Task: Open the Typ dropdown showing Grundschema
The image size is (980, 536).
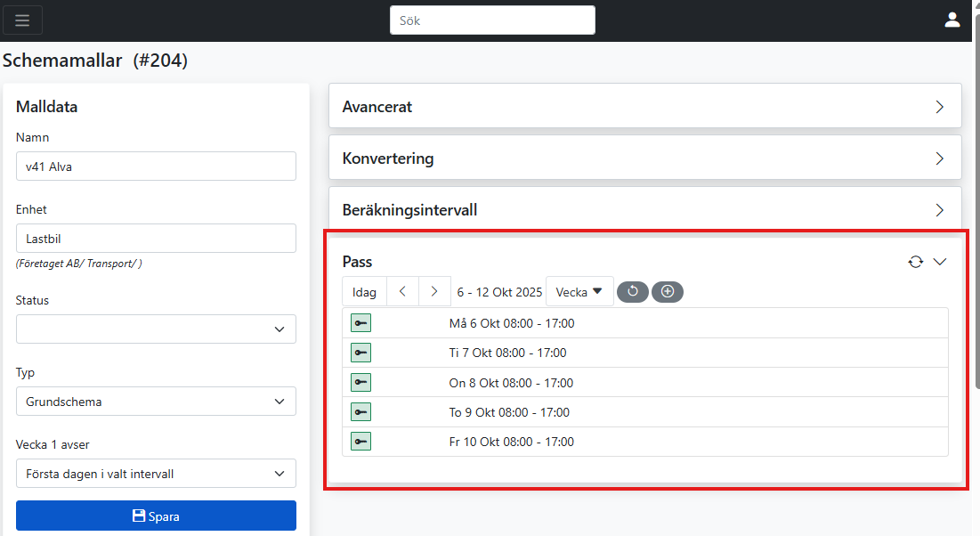Action: click(x=156, y=402)
